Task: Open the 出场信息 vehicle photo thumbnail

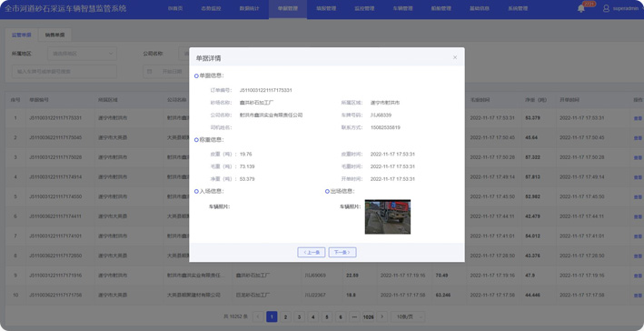Action: pos(387,216)
